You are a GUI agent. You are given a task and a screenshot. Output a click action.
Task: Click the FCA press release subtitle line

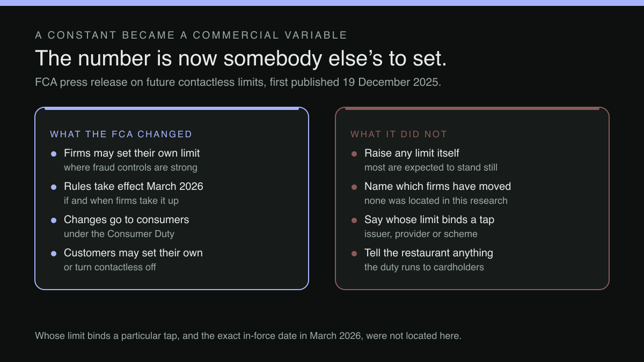click(x=238, y=83)
